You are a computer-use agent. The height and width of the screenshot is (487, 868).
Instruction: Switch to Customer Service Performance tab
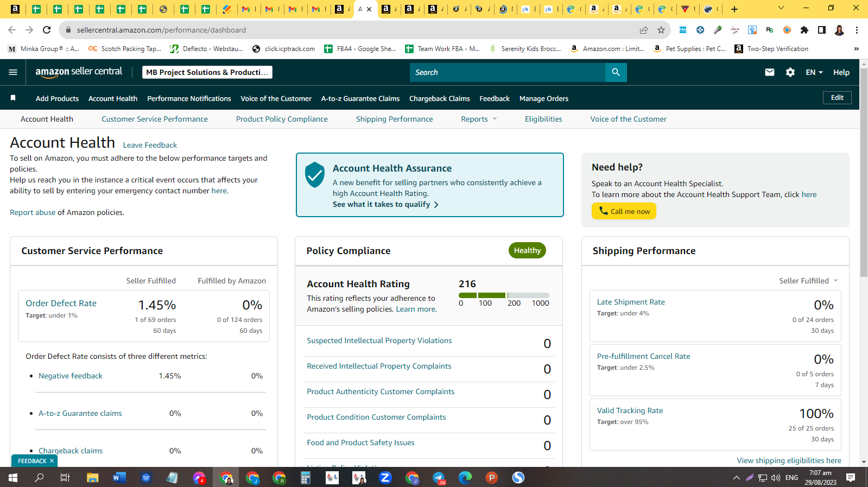155,119
